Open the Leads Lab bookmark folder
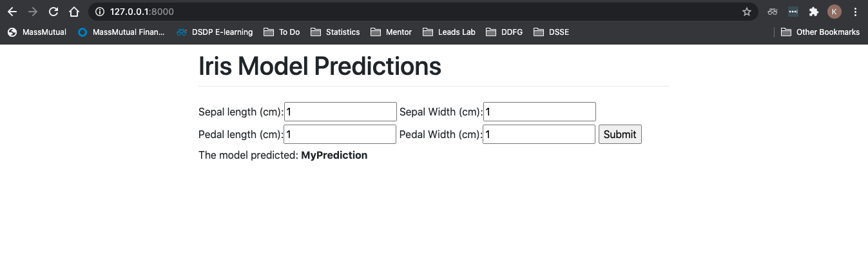Image resolution: width=868 pixels, height=273 pixels. 449,32
